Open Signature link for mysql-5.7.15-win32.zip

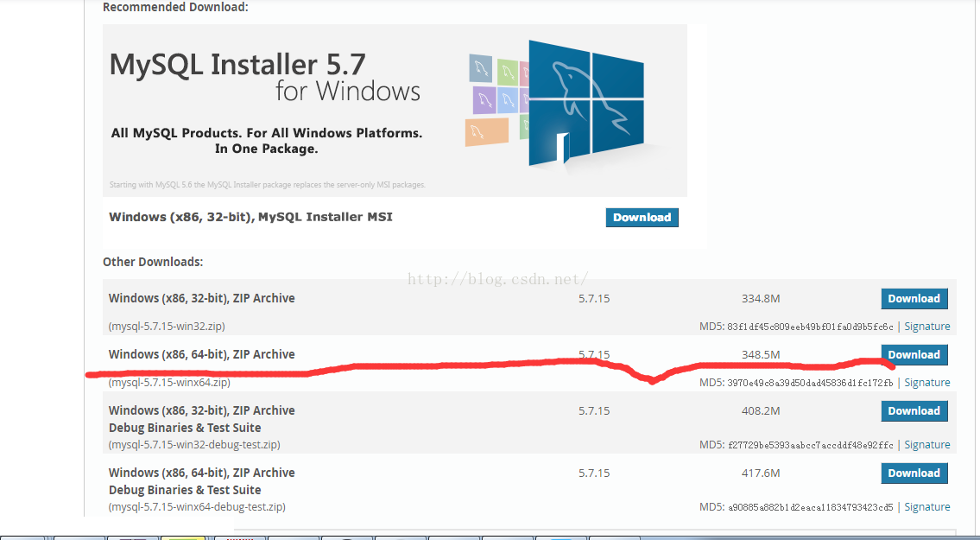coord(926,326)
